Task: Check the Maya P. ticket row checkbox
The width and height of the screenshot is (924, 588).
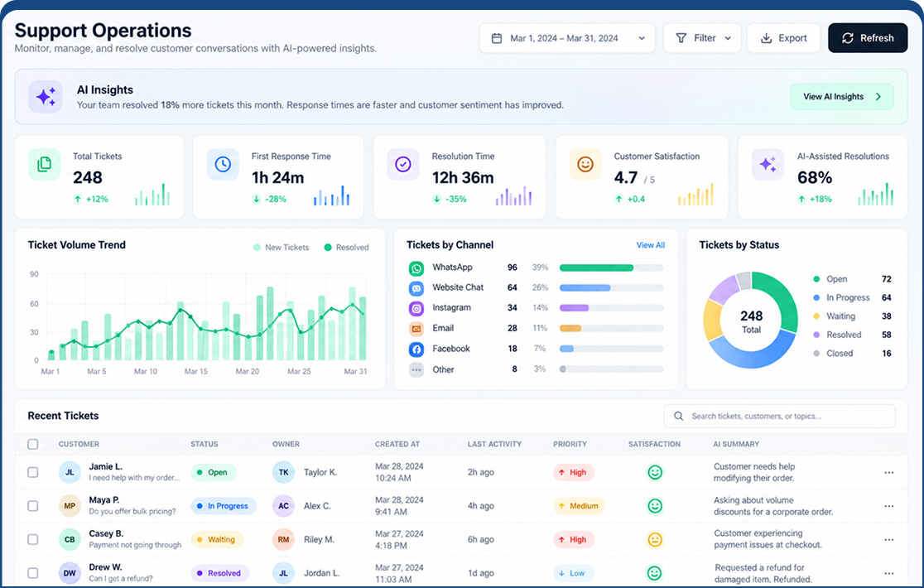Action: (33, 506)
